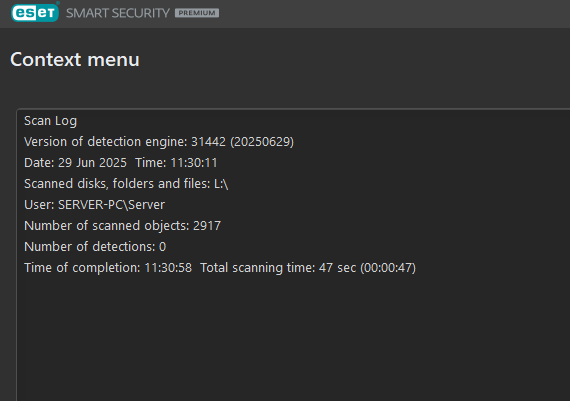The height and width of the screenshot is (401, 570).
Task: Select the Date 29 Jun 2025 line
Action: coord(75,163)
